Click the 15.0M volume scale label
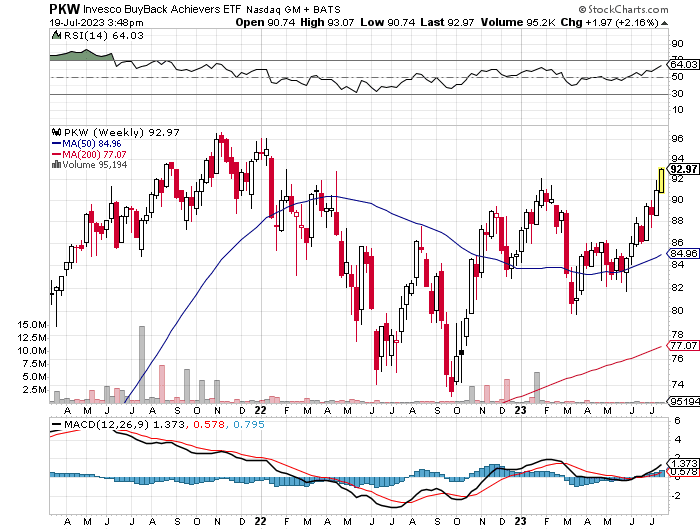The width and height of the screenshot is (700, 530). (32, 325)
